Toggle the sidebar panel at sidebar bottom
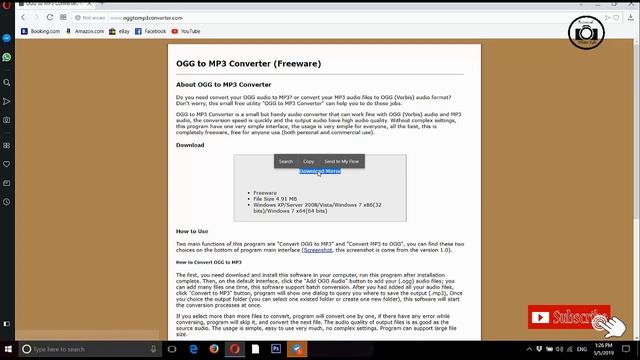Viewport: 640px width, 360px height. (7, 324)
